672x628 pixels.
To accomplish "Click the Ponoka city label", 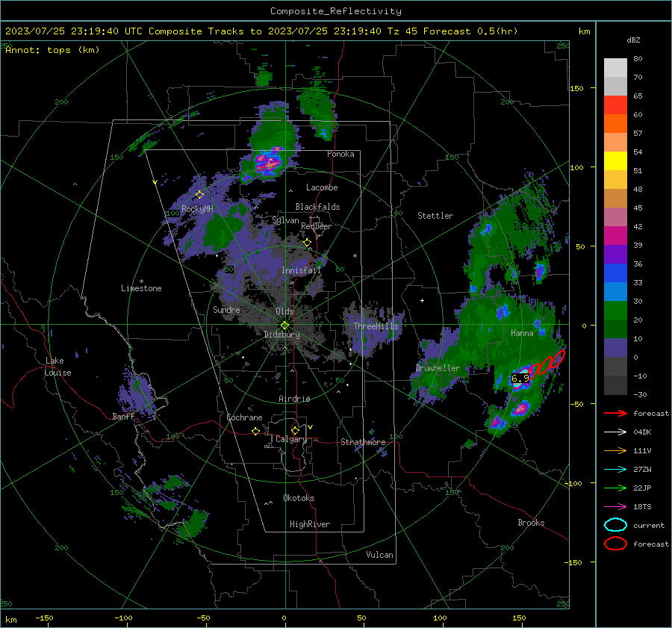I will pyautogui.click(x=340, y=154).
